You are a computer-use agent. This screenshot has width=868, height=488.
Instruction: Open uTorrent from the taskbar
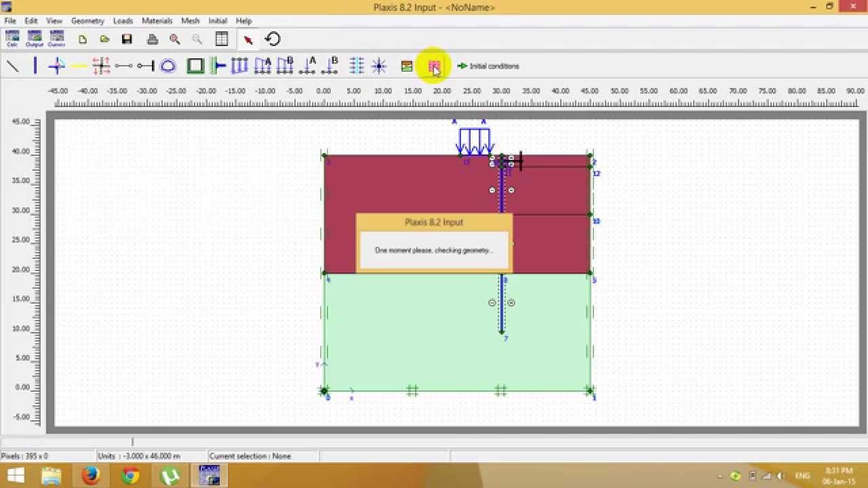(170, 476)
